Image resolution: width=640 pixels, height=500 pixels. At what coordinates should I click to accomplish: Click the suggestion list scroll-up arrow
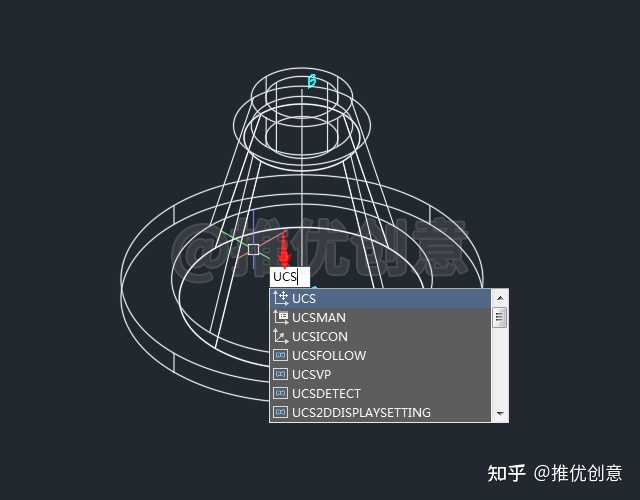point(500,298)
